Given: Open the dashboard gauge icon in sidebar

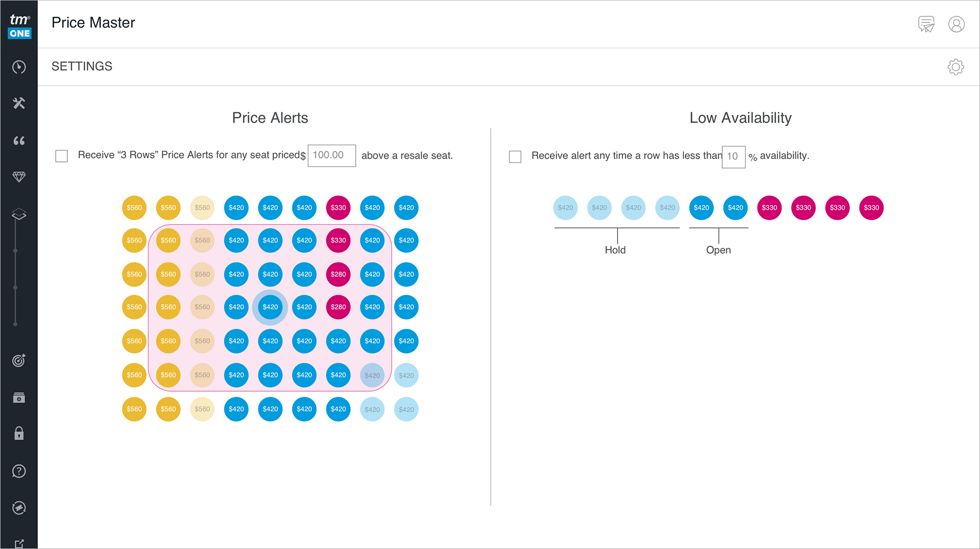Looking at the screenshot, I should pos(19,67).
